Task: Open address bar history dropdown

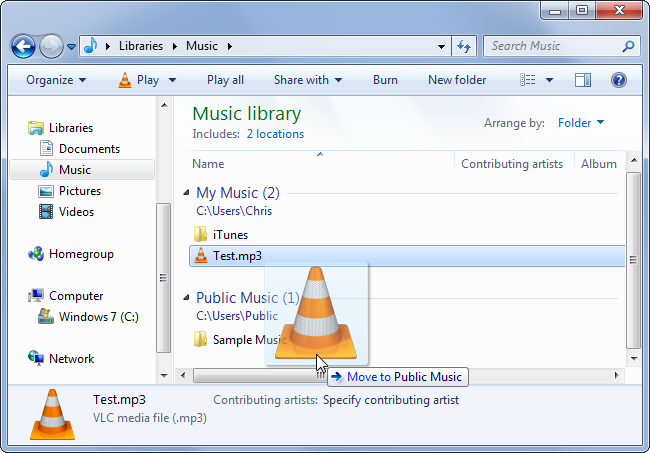Action: coord(441,46)
